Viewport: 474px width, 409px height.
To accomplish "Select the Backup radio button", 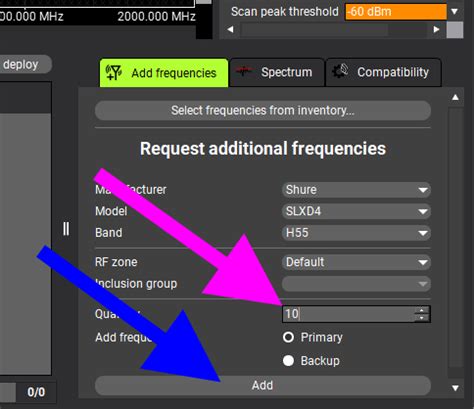I will pos(288,361).
